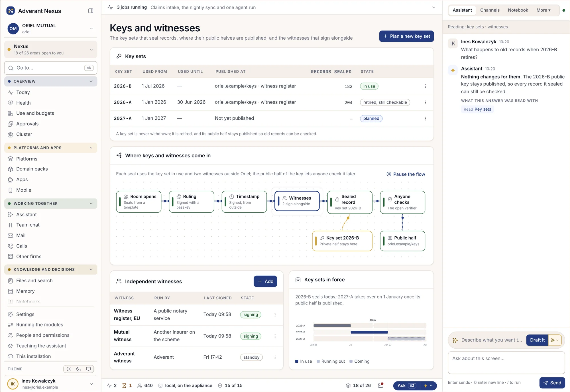Click the 2026-B bar in timeline
Image resolution: width=570 pixels, height=392 pixels.
(x=369, y=332)
